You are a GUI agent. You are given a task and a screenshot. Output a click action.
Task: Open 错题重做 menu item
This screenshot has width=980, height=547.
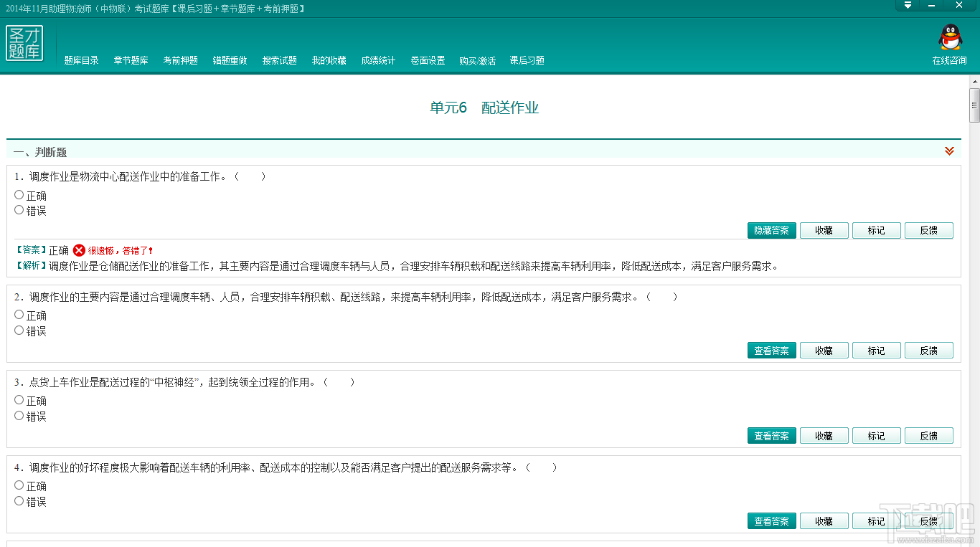(x=230, y=60)
